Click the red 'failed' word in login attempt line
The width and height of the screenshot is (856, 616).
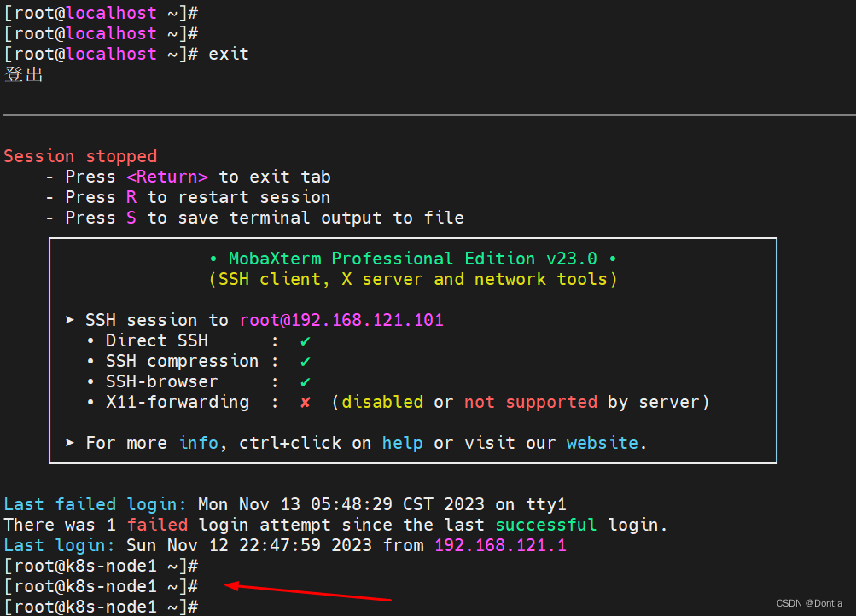[x=157, y=525]
